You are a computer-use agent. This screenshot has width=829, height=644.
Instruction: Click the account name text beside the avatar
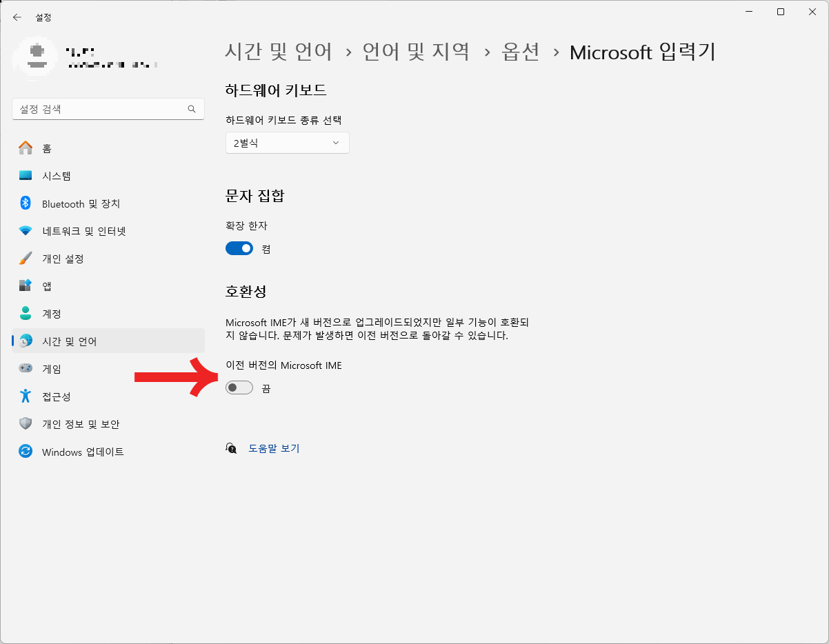point(80,51)
